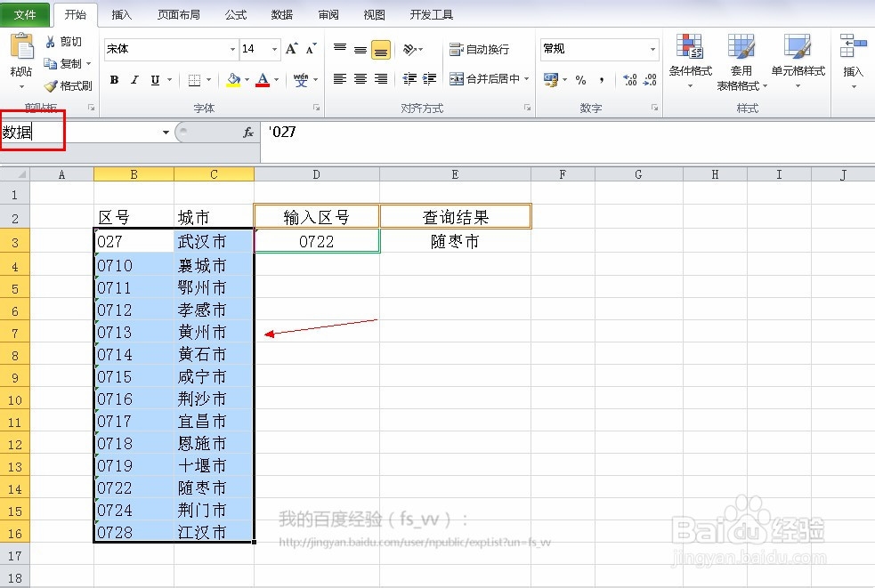Image resolution: width=875 pixels, height=588 pixels.
Task: Click the Name Box containing 数据
Action: click(x=80, y=133)
